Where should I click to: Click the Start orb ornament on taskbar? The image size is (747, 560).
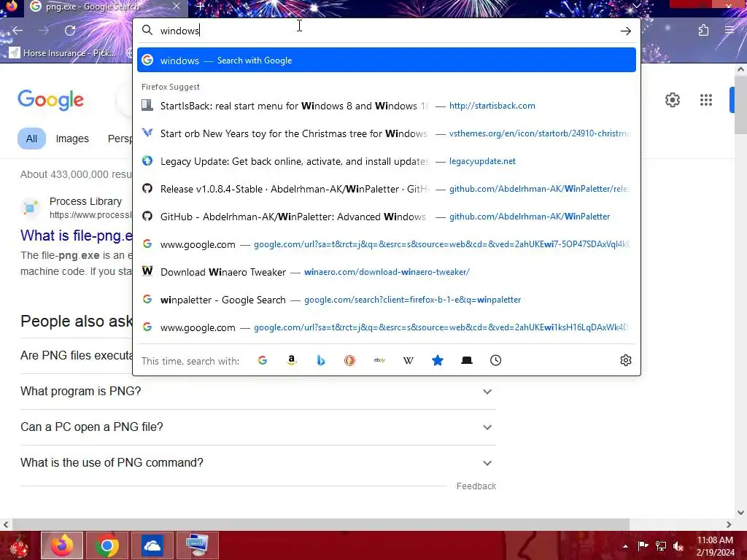[x=18, y=545]
